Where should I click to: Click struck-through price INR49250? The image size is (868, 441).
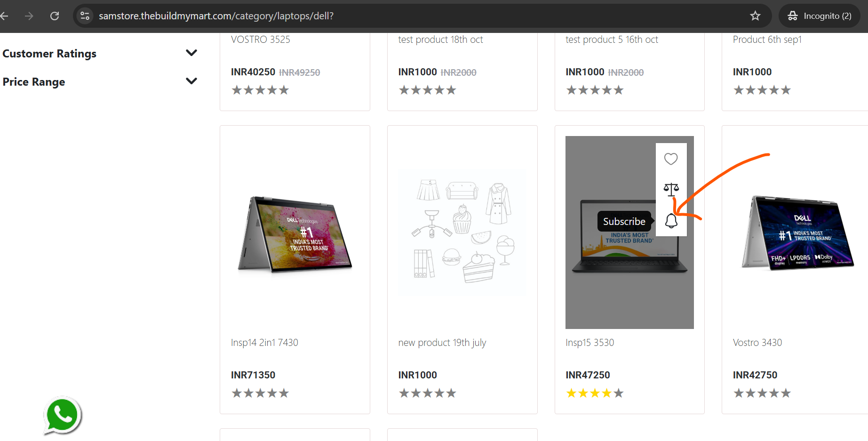pos(300,72)
